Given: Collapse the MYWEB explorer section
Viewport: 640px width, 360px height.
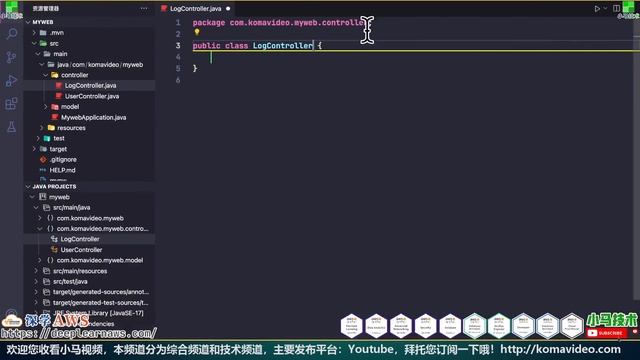Looking at the screenshot, I should [28, 22].
